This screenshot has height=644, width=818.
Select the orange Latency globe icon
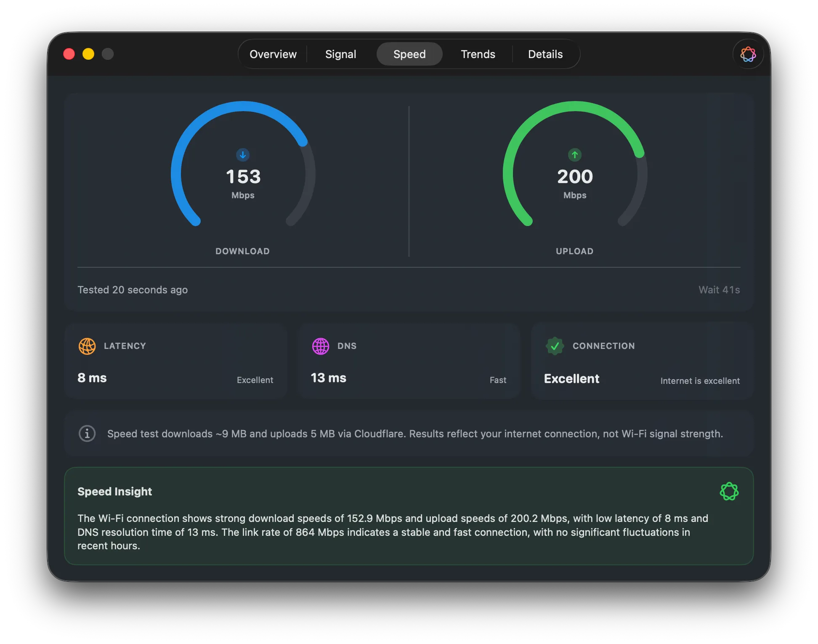coord(87,346)
